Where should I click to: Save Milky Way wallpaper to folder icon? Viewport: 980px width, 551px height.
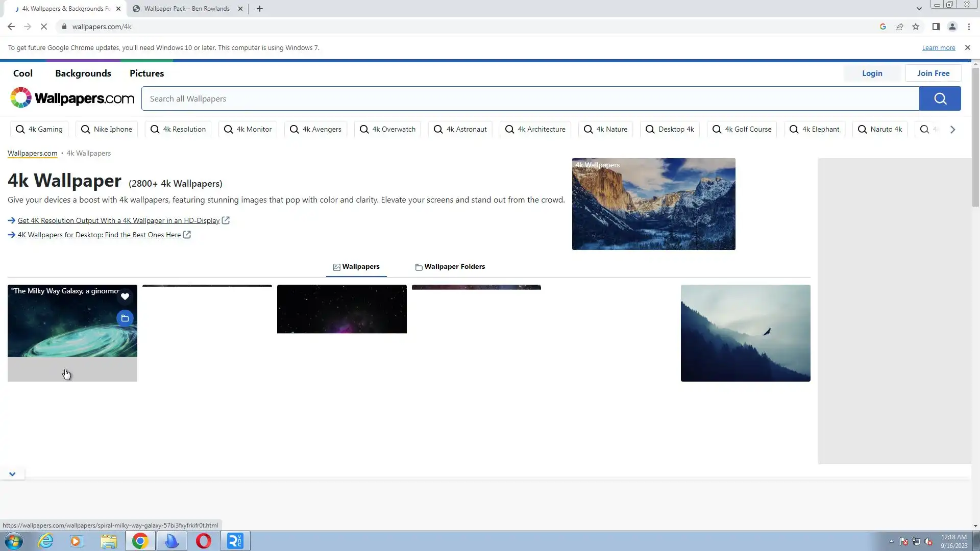(125, 318)
